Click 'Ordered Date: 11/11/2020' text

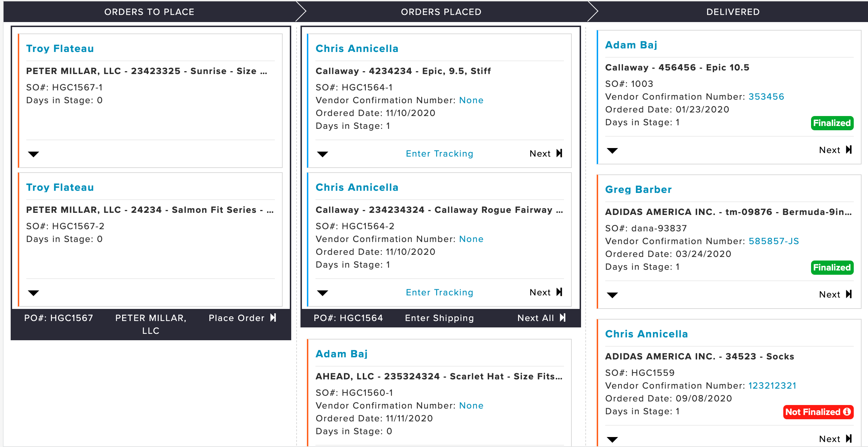[x=374, y=418]
